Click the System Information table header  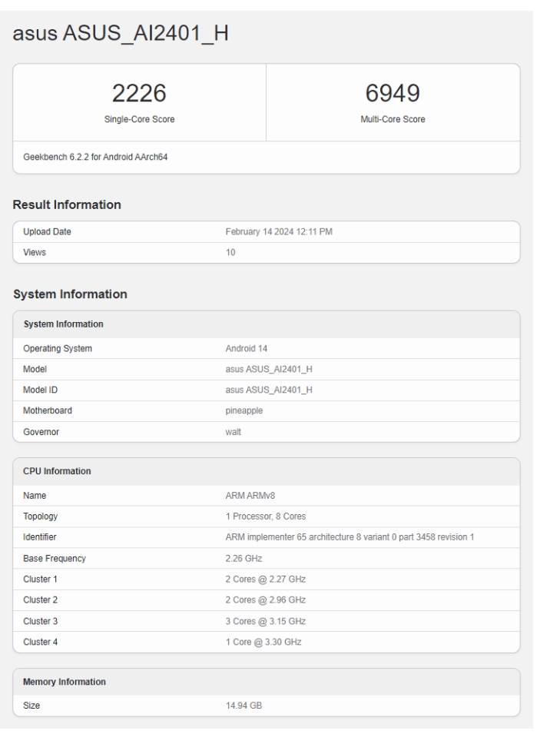point(65,324)
